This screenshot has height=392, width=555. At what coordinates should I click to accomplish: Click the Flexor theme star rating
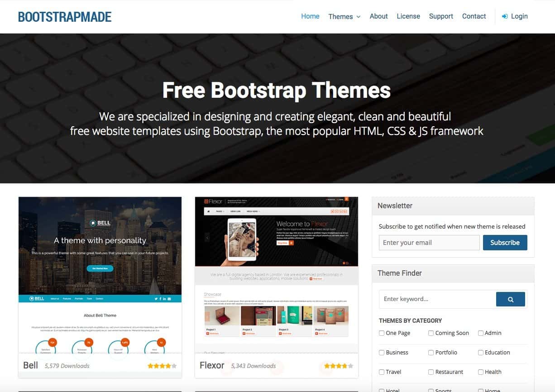(x=339, y=366)
